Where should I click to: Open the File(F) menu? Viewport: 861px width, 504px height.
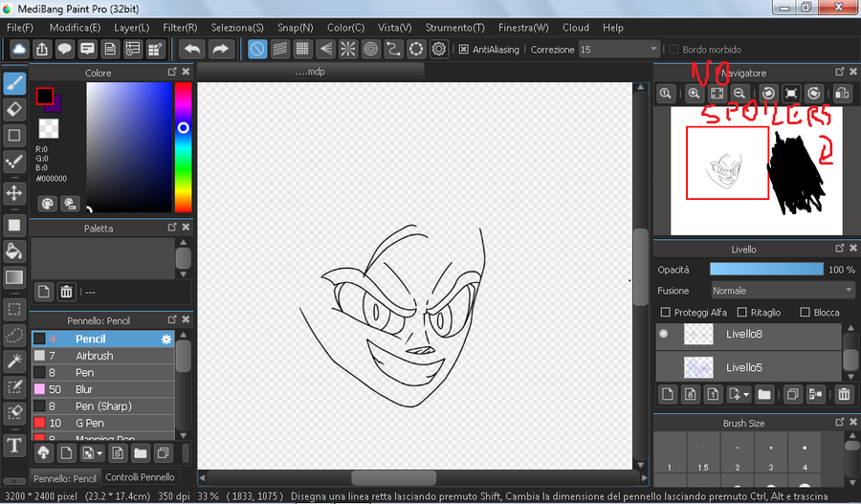[20, 28]
